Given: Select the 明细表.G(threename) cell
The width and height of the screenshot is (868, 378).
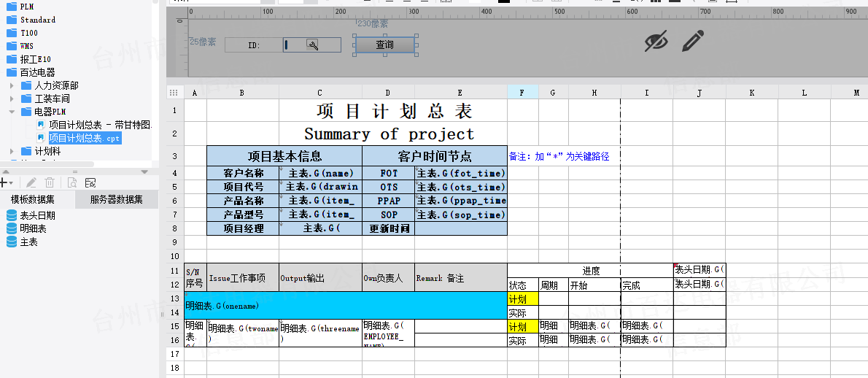Looking at the screenshot, I should tap(320, 333).
